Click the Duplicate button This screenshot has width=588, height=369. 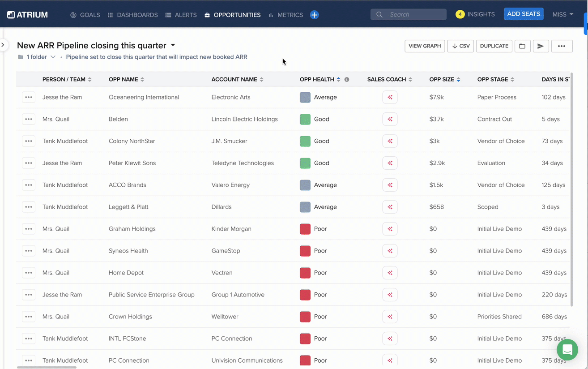(494, 46)
